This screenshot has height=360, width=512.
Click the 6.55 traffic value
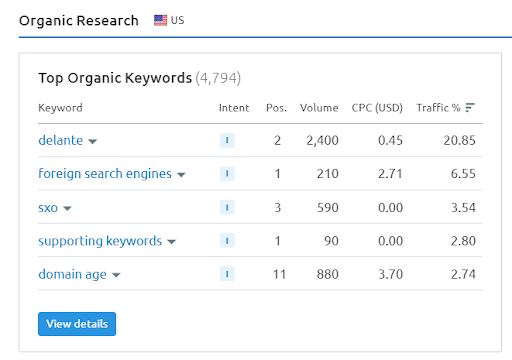pyautogui.click(x=463, y=174)
